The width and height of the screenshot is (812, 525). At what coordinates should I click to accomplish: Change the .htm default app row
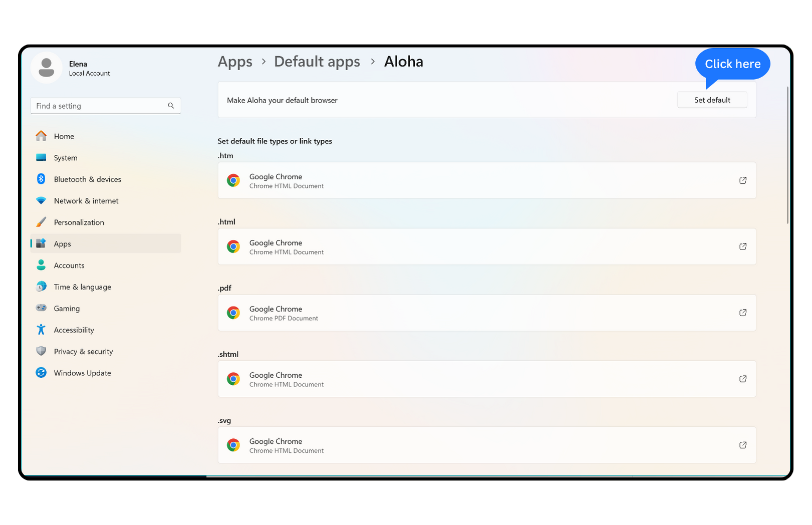point(486,180)
